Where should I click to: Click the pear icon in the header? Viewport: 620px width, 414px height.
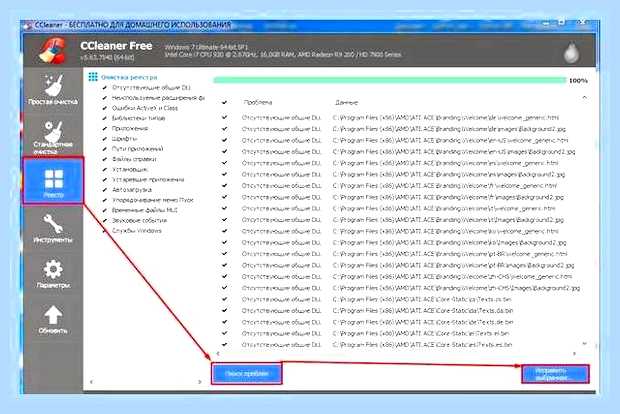tap(571, 52)
